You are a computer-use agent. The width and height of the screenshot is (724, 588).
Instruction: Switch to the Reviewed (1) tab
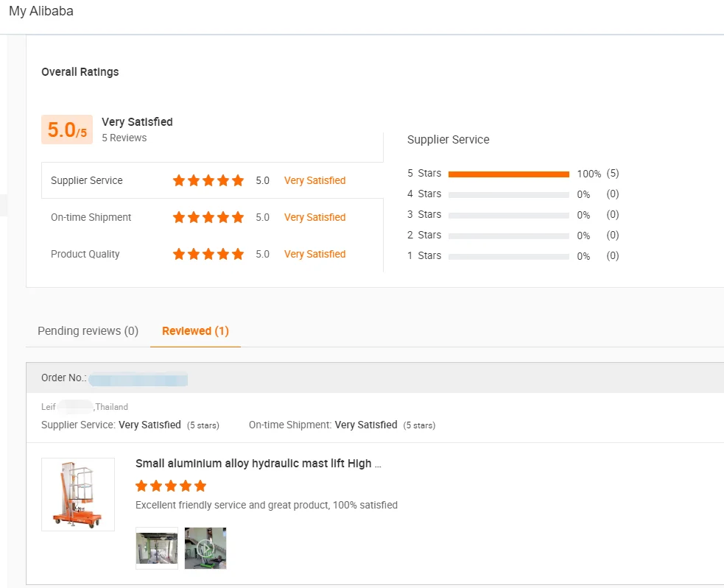(x=195, y=331)
